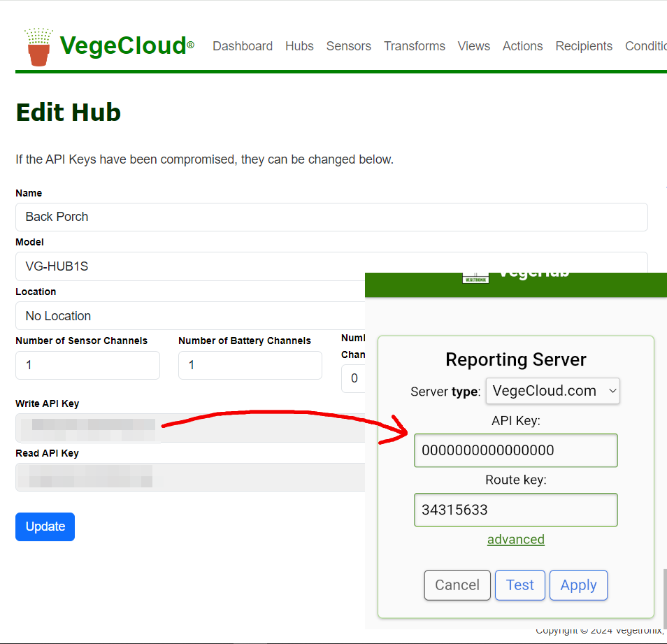Screen dimensions: 667x644
Task: Open the Views nav item
Action: click(x=473, y=46)
